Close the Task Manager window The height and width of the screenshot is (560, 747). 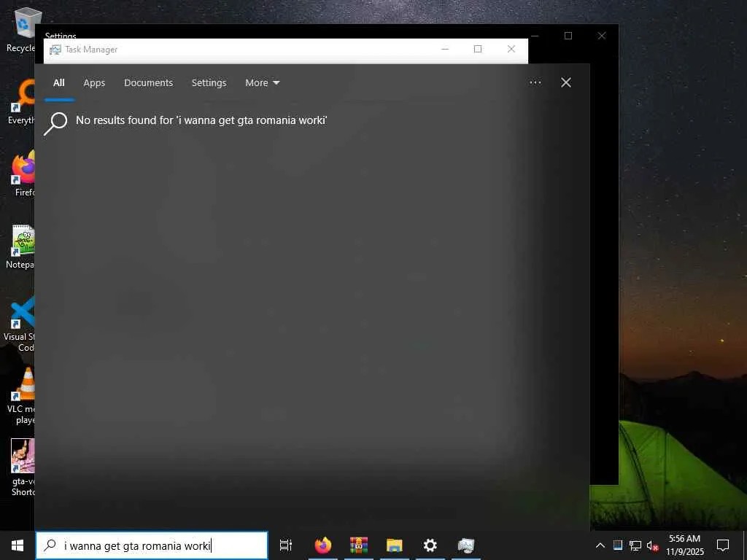point(511,49)
